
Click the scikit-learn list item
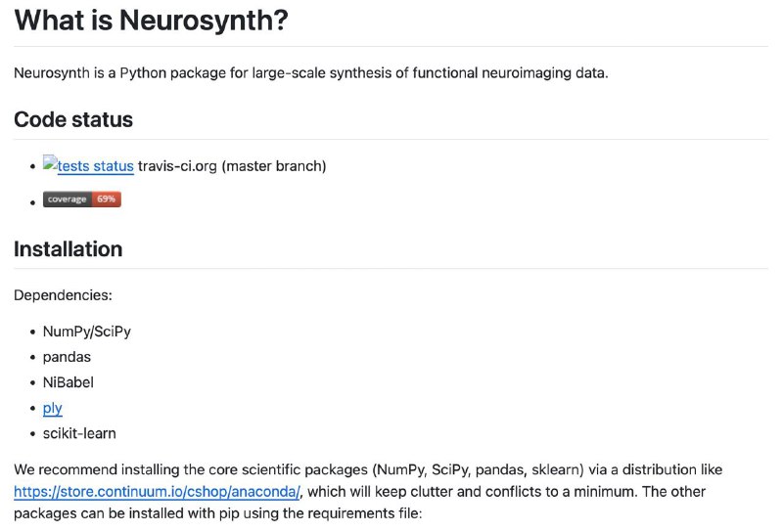coord(79,433)
